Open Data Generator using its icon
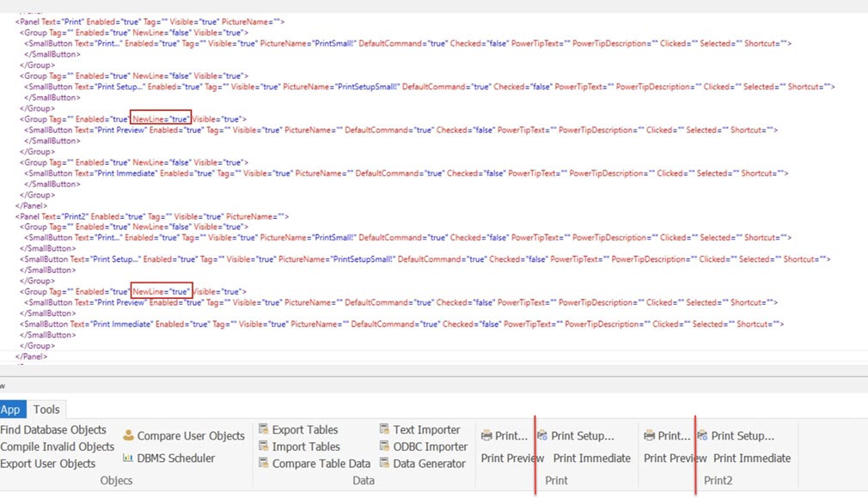868x498 pixels. (x=384, y=464)
